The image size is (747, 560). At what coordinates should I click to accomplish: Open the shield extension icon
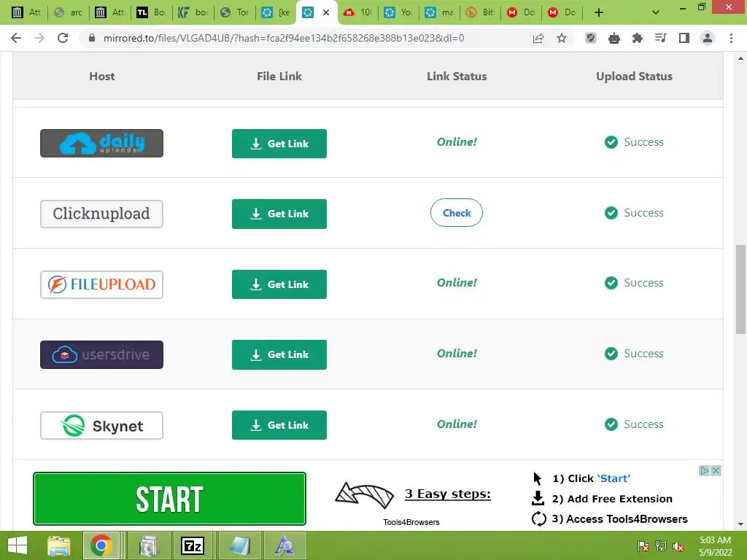591,38
